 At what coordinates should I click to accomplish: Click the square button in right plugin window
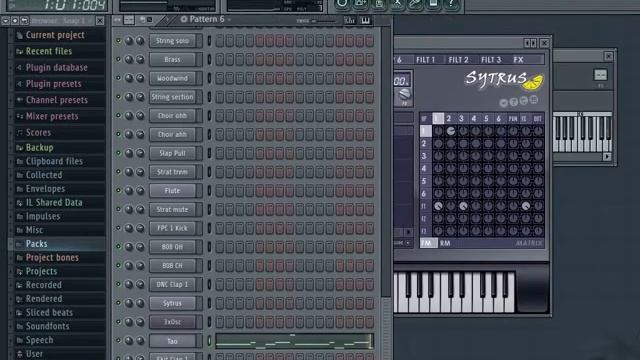pos(600,75)
